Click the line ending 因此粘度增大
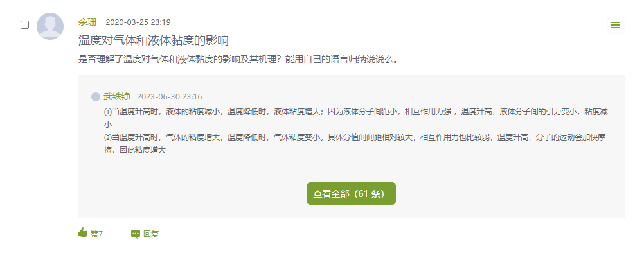The width and height of the screenshot is (644, 267). pyautogui.click(x=135, y=150)
